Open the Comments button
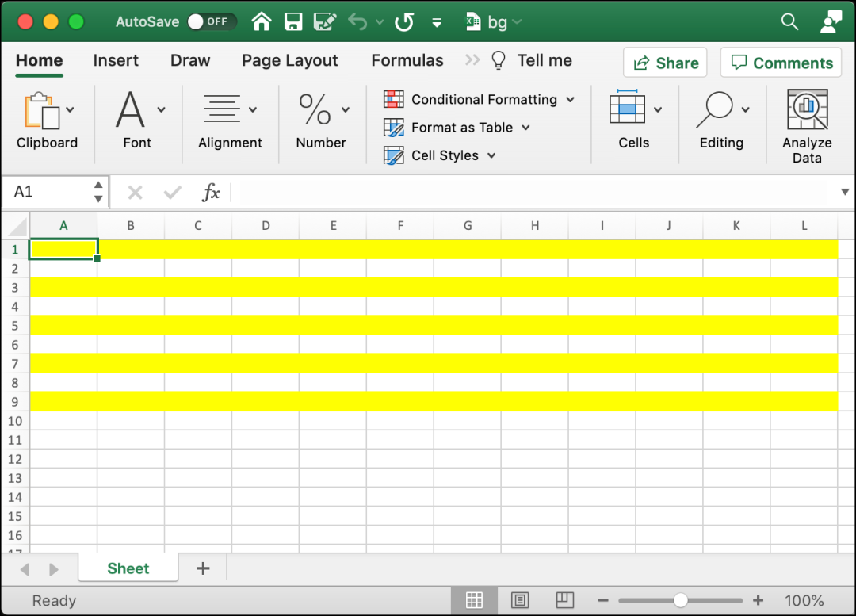 coord(781,63)
